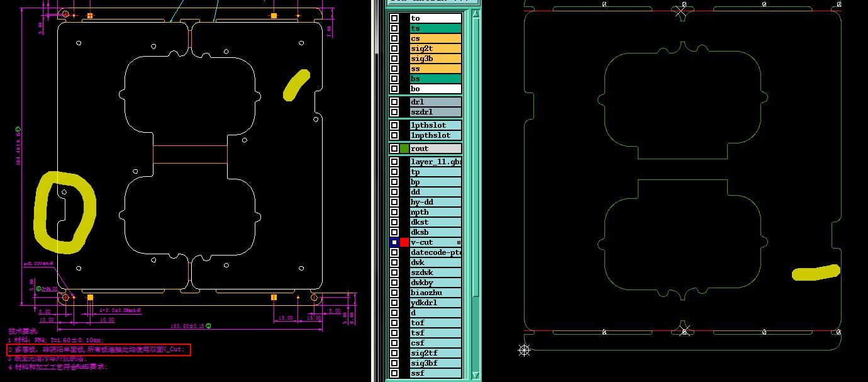Select the dwkby layer name
Viewport: 868px width, 382px height.
tap(435, 283)
